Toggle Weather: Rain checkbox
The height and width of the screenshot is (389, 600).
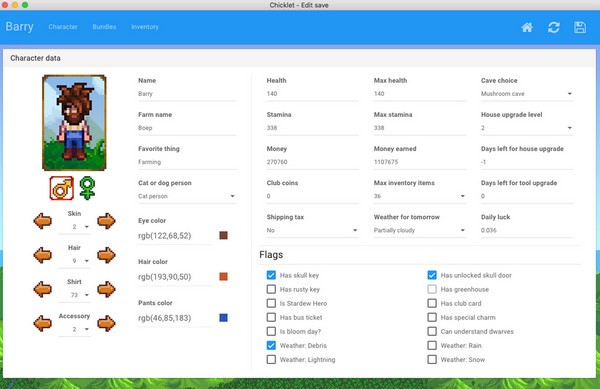pyautogui.click(x=432, y=345)
